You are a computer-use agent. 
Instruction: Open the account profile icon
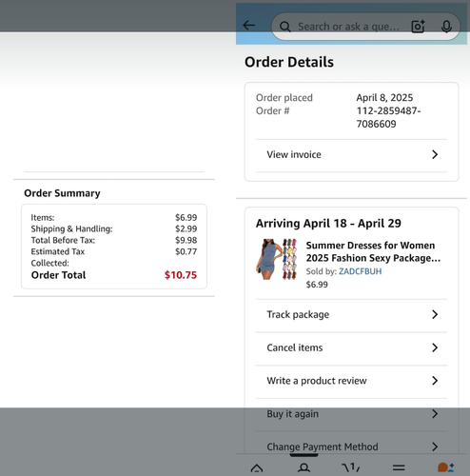tap(304, 467)
